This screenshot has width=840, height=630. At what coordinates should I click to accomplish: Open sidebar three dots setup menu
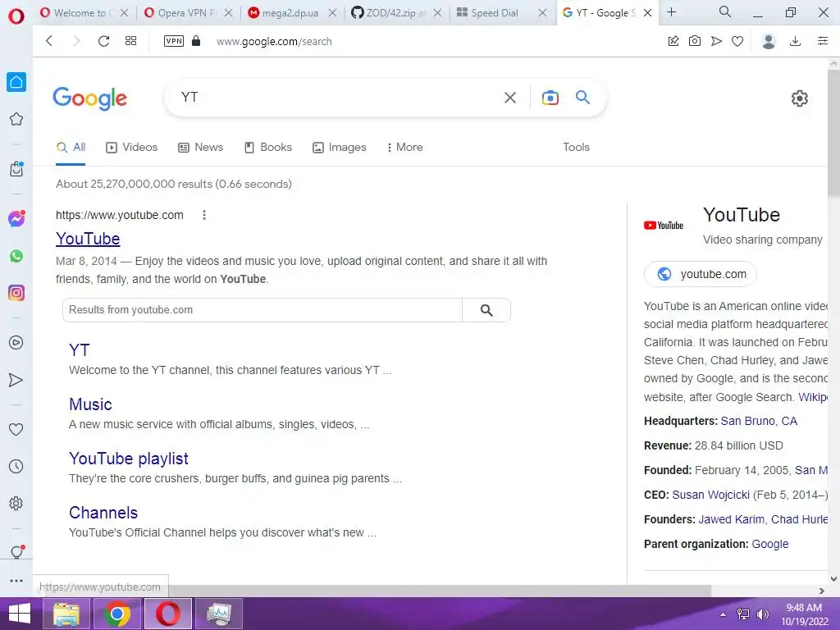[x=16, y=581]
